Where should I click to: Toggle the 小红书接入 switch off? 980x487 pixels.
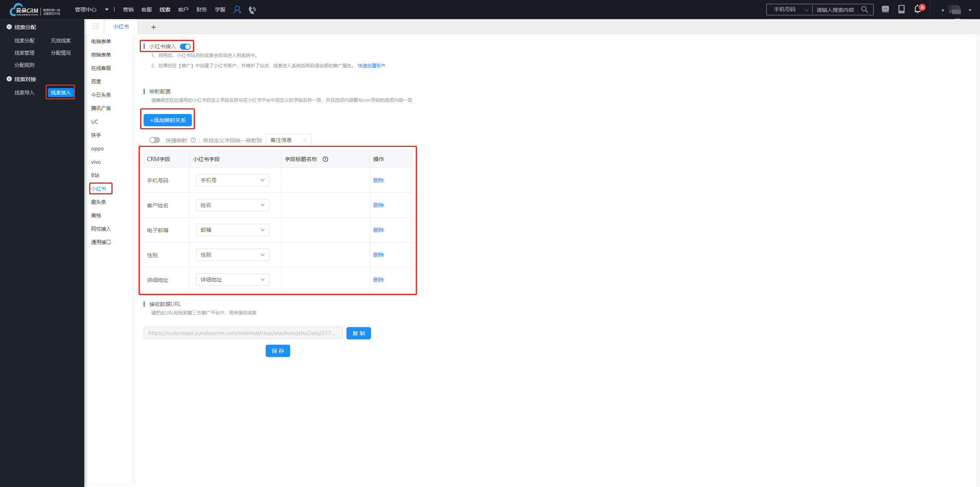185,47
